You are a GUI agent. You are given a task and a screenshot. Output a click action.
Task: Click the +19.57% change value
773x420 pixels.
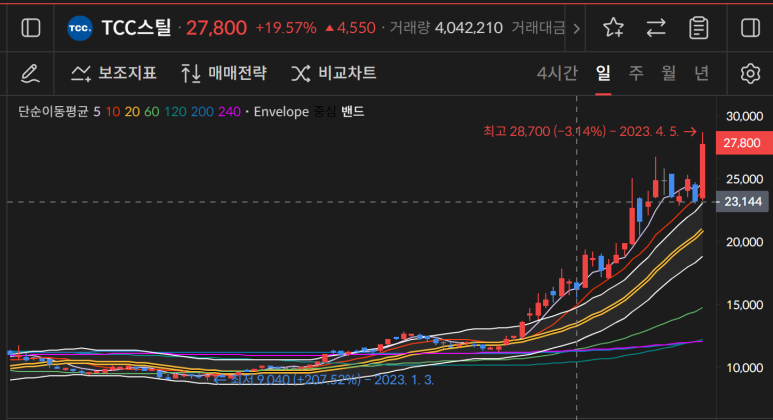pos(286,28)
